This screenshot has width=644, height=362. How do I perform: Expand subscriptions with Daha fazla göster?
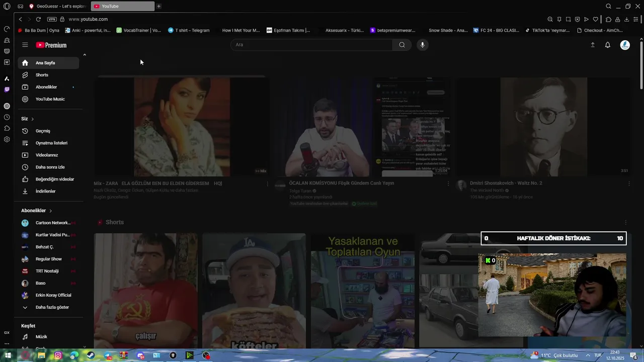click(x=48, y=307)
